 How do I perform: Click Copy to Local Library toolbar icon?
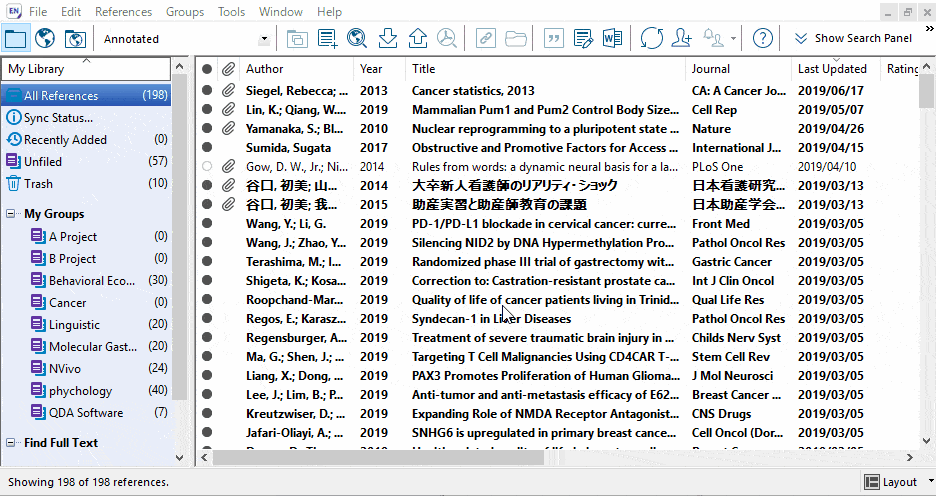click(x=297, y=39)
